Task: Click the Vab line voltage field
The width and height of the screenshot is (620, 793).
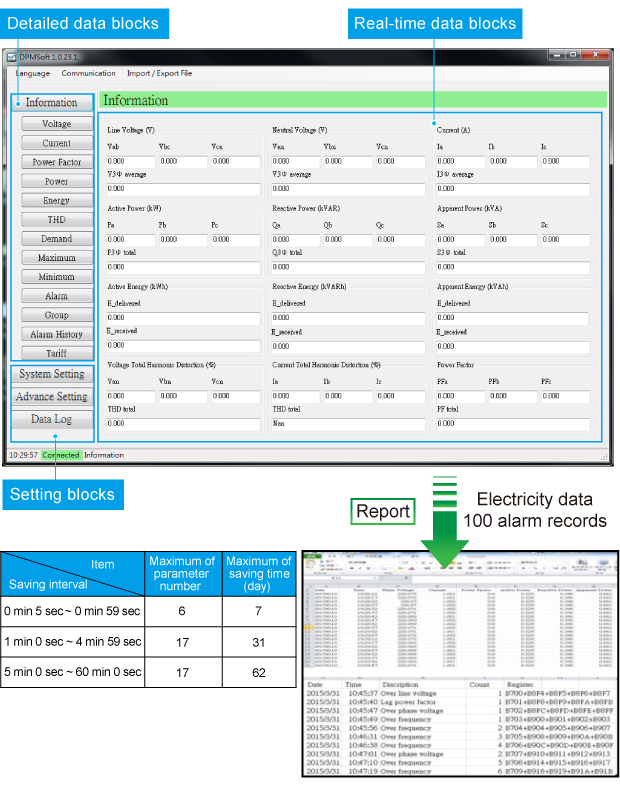Action: 129,161
